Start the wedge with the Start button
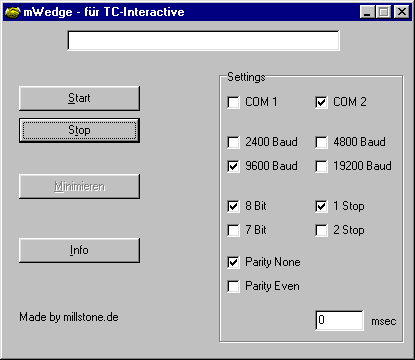Viewport: 415px width, 360px height. tap(79, 98)
